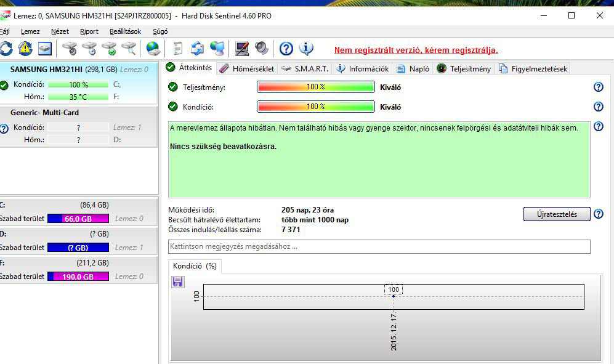
Task: Click the globe with disk toolbar icon
Action: (x=153, y=49)
